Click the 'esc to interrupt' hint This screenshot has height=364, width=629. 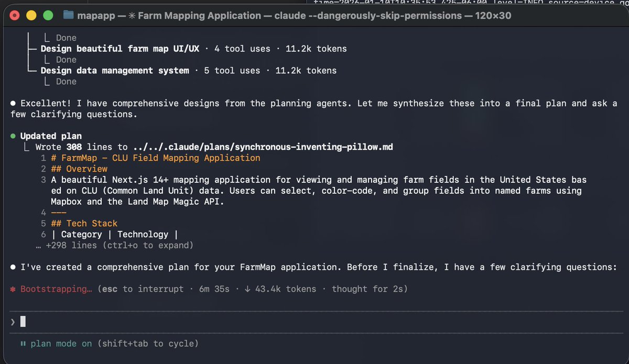[x=143, y=289]
